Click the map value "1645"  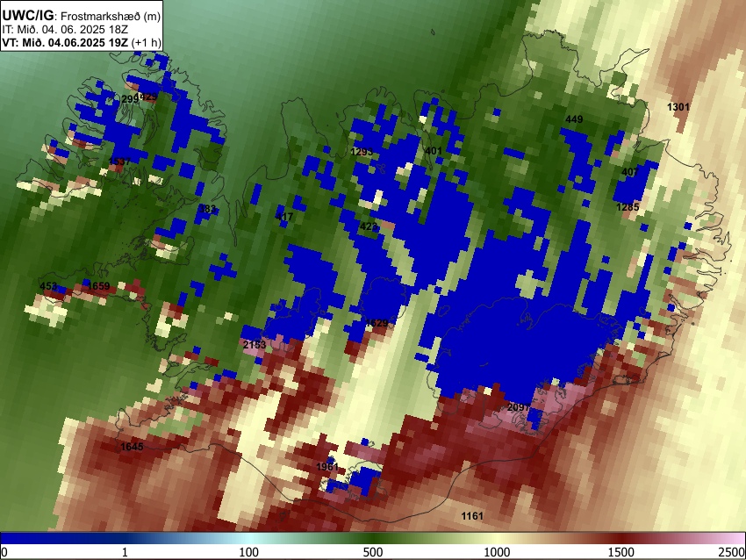[x=132, y=446]
